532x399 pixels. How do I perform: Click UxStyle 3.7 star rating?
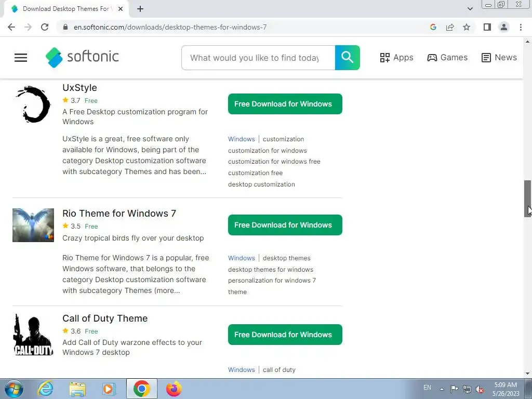[x=71, y=100]
